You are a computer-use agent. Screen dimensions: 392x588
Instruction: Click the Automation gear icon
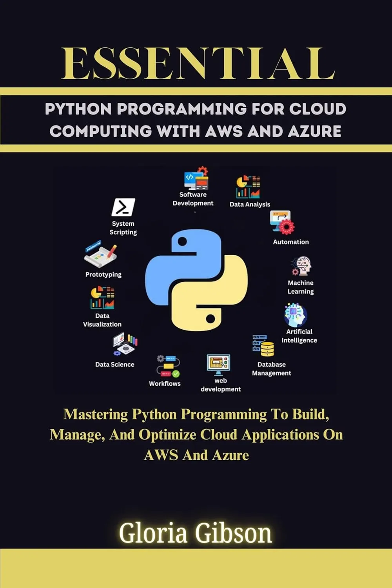[282, 223]
